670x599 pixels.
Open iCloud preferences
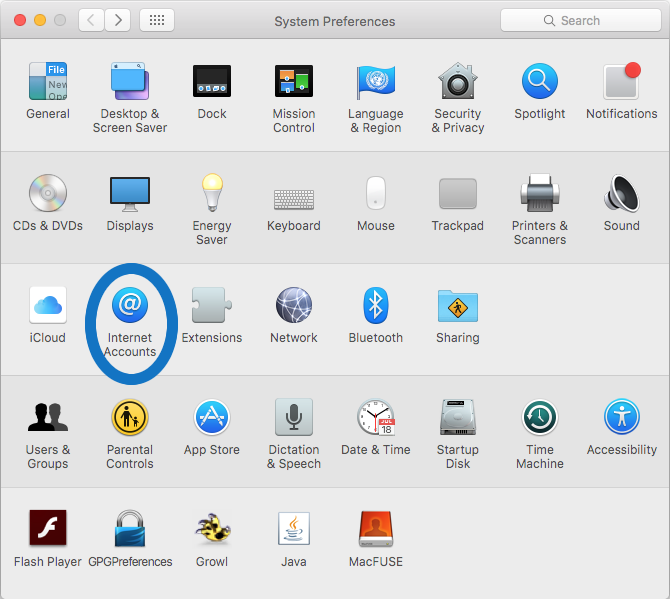pos(48,305)
